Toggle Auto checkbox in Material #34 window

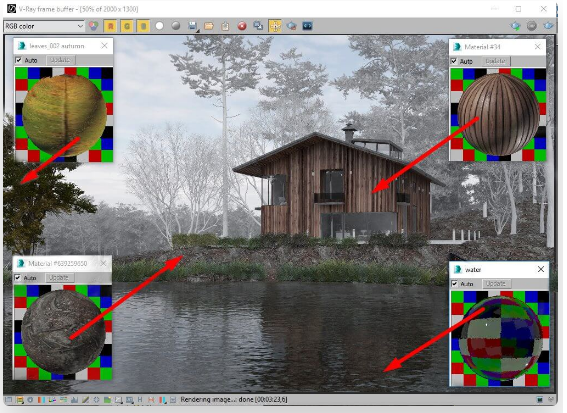coord(454,61)
